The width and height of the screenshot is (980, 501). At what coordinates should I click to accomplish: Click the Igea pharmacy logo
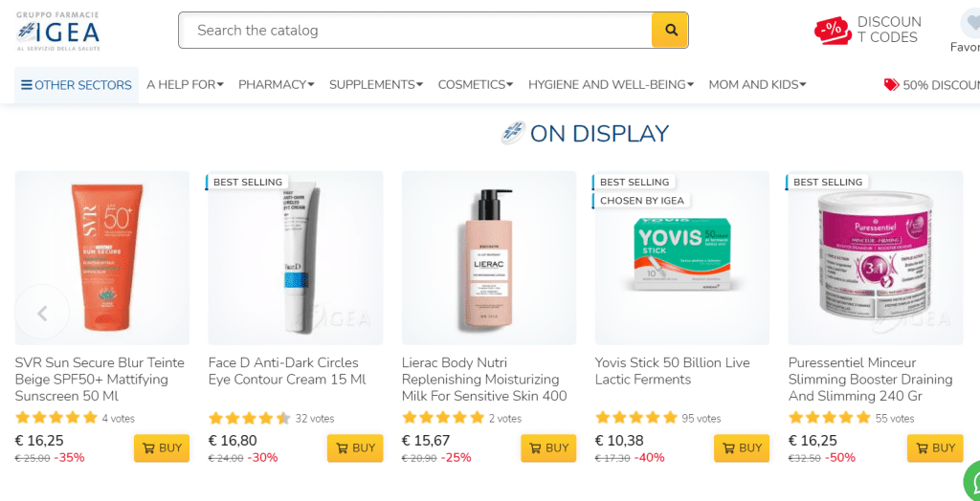58,31
